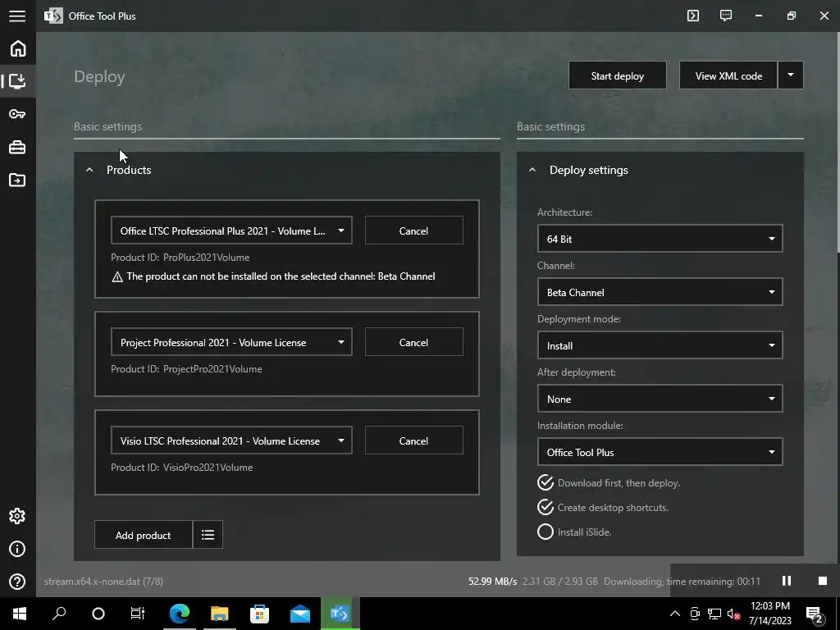The image size is (840, 630).
Task: Launch Microsoft Edge from taskbar
Action: (x=180, y=614)
